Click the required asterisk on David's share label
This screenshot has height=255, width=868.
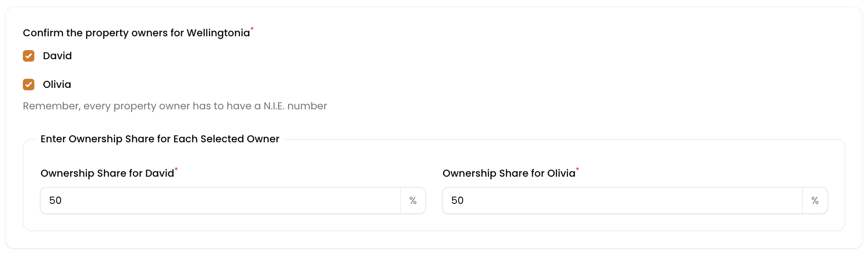(x=176, y=169)
